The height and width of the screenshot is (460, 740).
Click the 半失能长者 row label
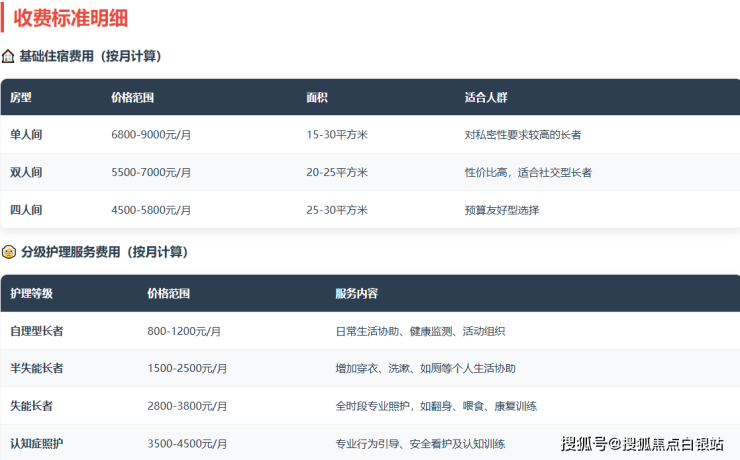(37, 368)
